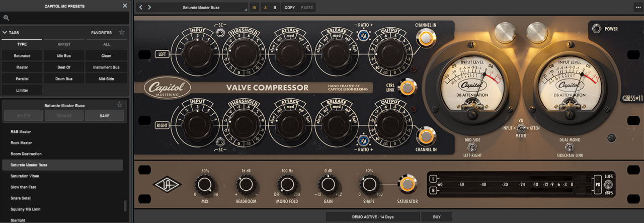This screenshot has height=223, width=644.
Task: Select the A compare state
Action: tap(265, 8)
